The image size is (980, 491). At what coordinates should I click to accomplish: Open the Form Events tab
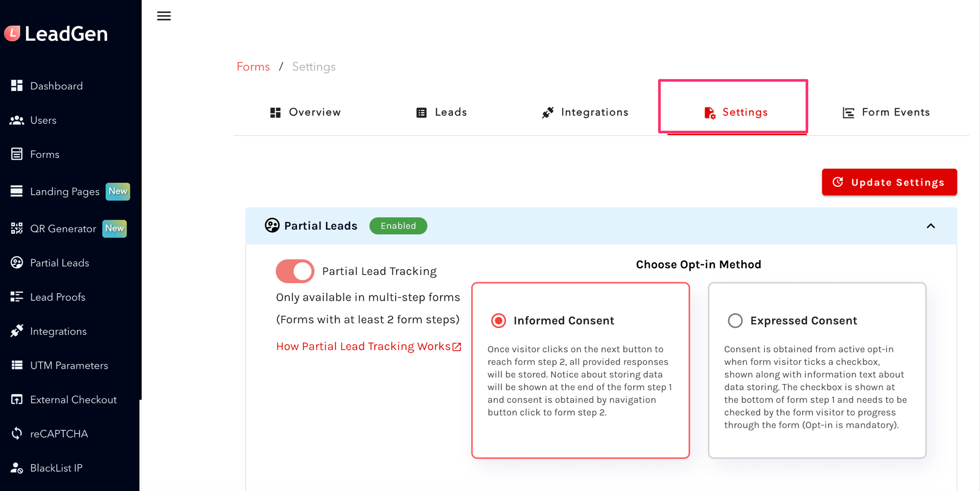(886, 112)
